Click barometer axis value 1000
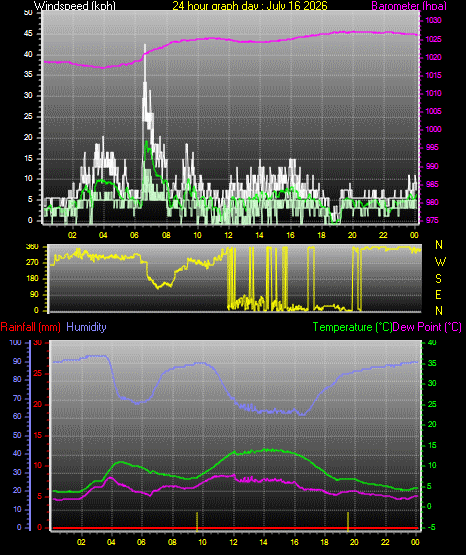This screenshot has height=555, width=466. [x=433, y=129]
